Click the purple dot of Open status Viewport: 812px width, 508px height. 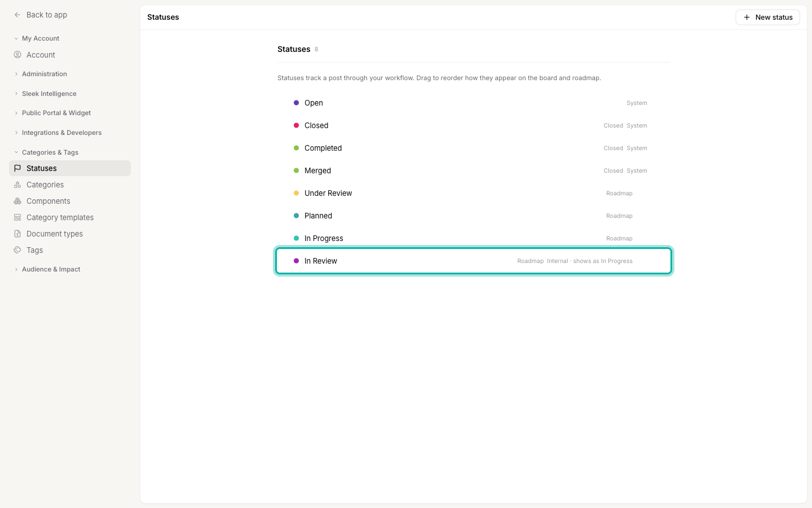click(296, 103)
